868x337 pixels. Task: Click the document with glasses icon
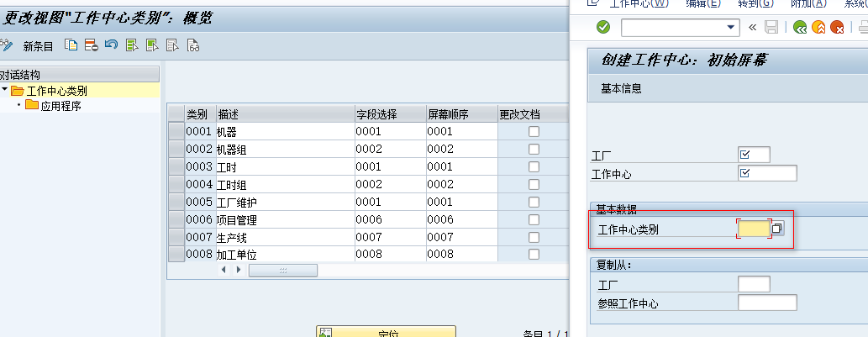(193, 45)
